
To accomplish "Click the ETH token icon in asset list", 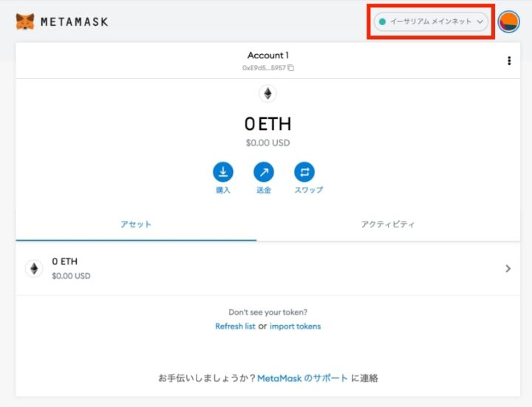I will tap(34, 268).
